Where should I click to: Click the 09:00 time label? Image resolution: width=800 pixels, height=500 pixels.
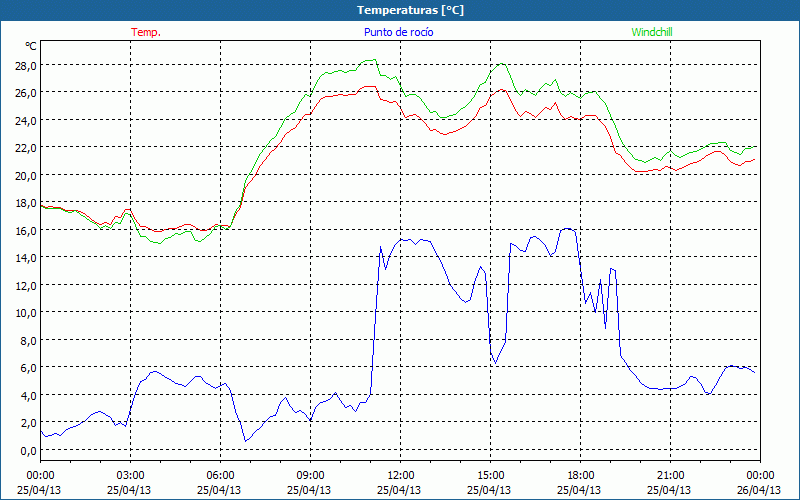tap(310, 476)
